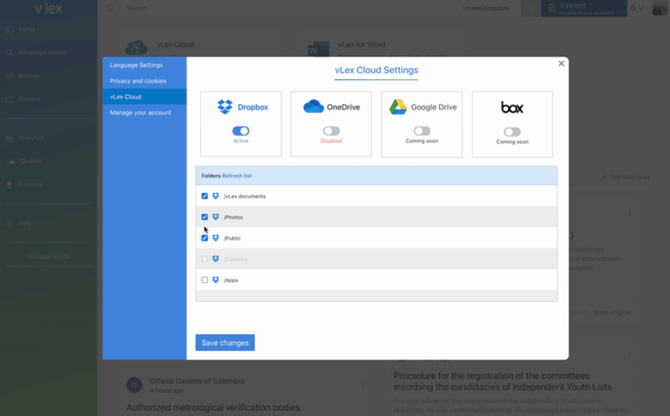
Task: Click the OneDrive cloud logo icon
Action: pyautogui.click(x=313, y=106)
